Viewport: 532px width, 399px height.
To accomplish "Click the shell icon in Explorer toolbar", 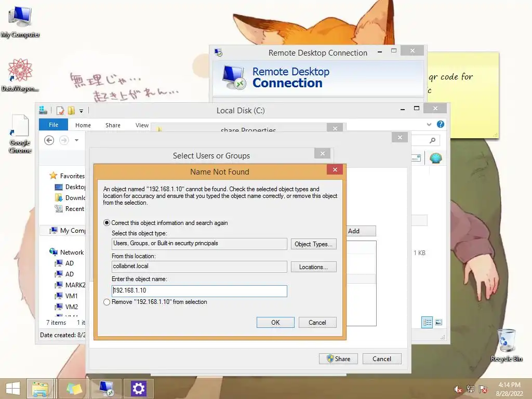I will point(436,158).
